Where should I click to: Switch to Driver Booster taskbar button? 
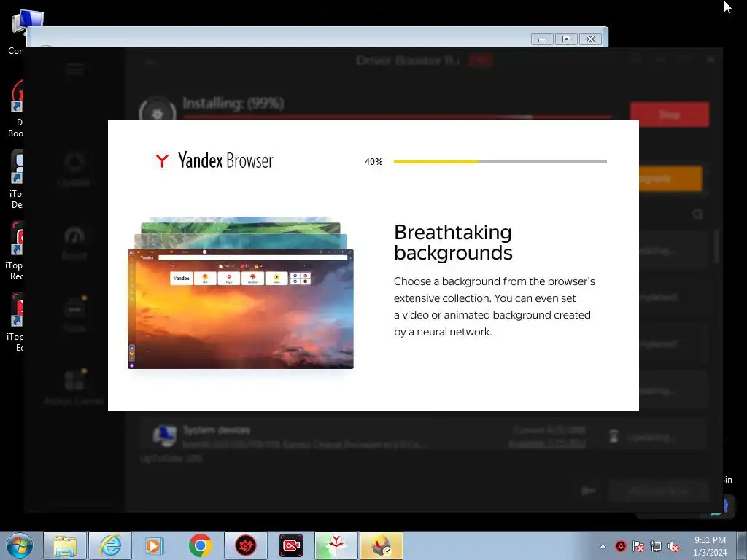point(245,545)
